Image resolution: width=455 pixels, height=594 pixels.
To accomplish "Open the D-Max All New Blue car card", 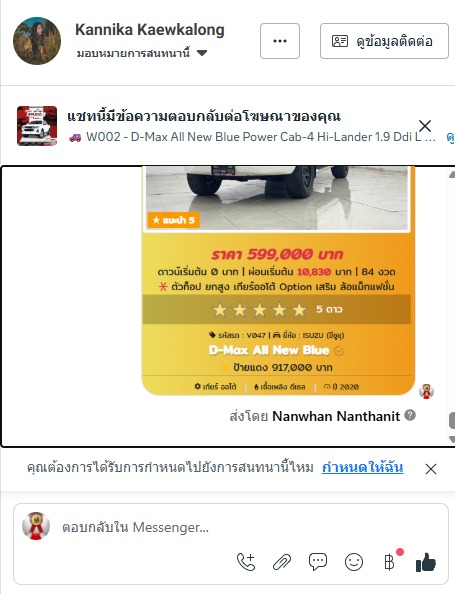I will point(278,280).
